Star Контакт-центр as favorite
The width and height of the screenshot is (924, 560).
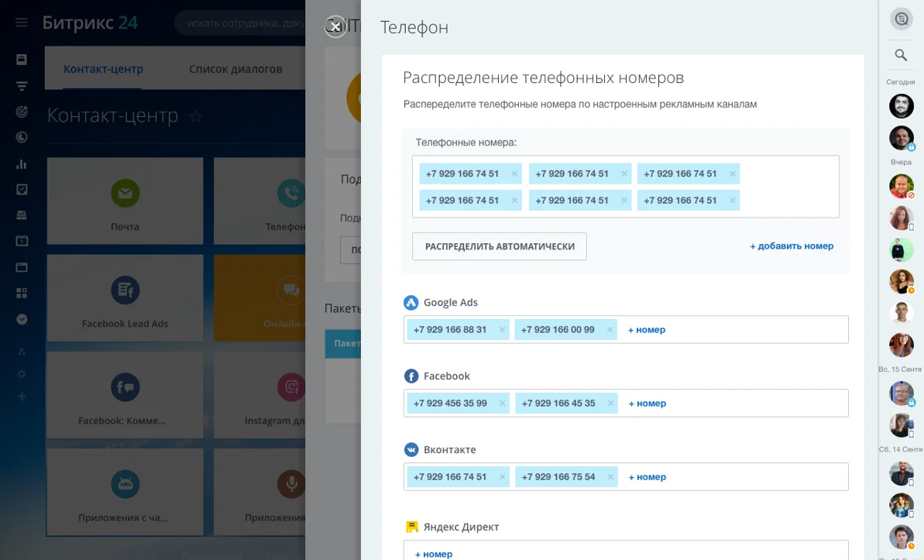tap(195, 116)
